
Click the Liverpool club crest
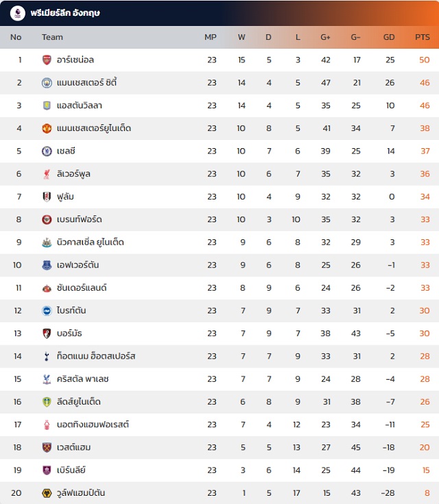[47, 174]
